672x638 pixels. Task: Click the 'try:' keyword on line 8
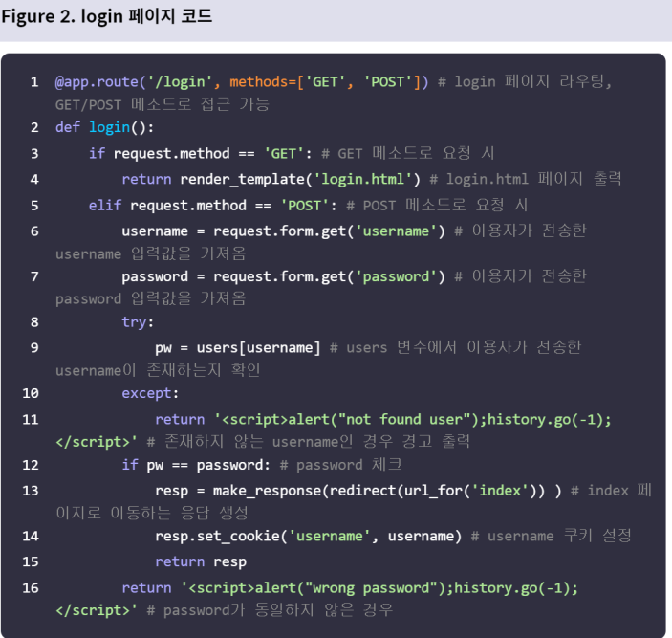pos(138,322)
